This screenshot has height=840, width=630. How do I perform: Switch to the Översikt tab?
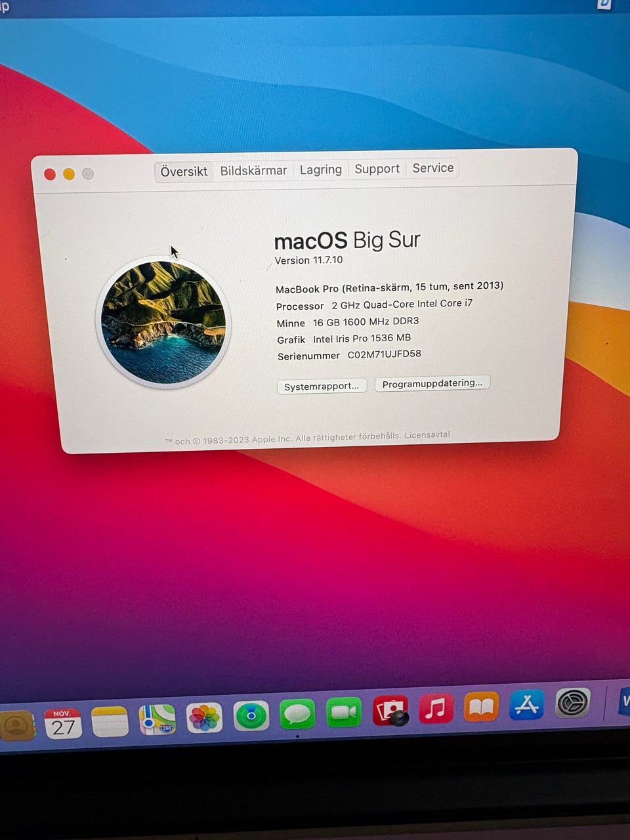(184, 171)
